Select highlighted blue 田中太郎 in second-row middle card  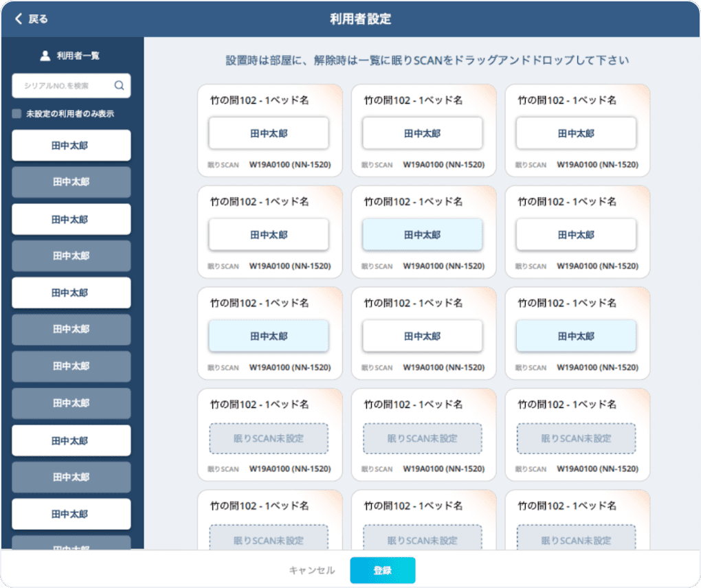pos(423,235)
